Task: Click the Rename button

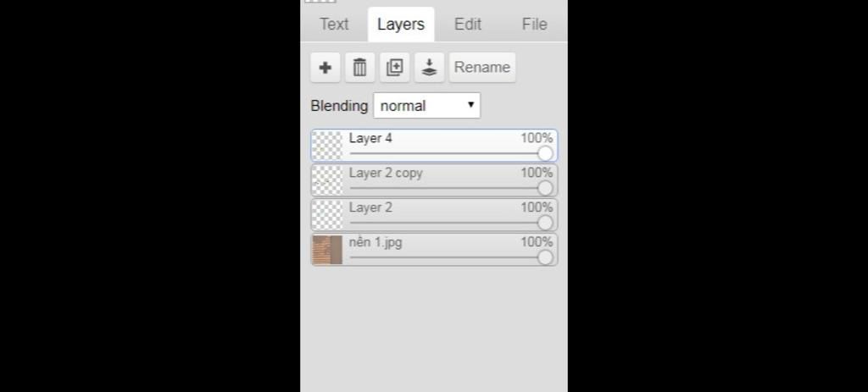Action: tap(482, 68)
